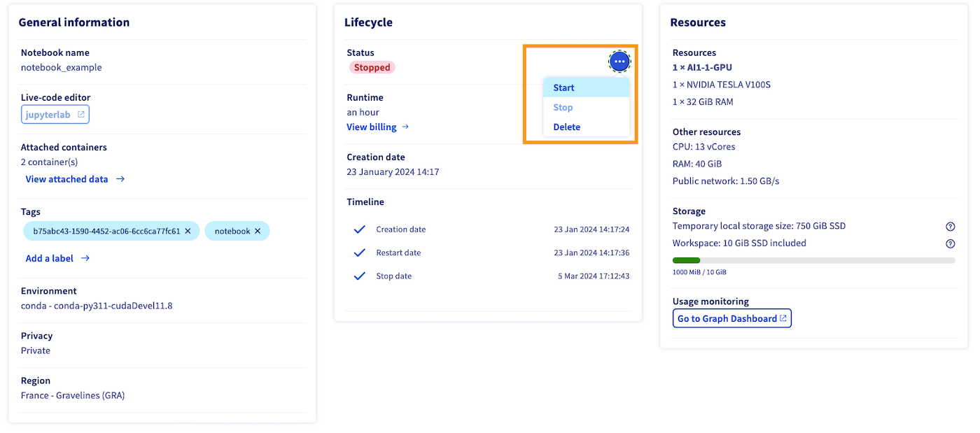
Task: Click the external icon on Graph Dashboard button
Action: point(783,318)
